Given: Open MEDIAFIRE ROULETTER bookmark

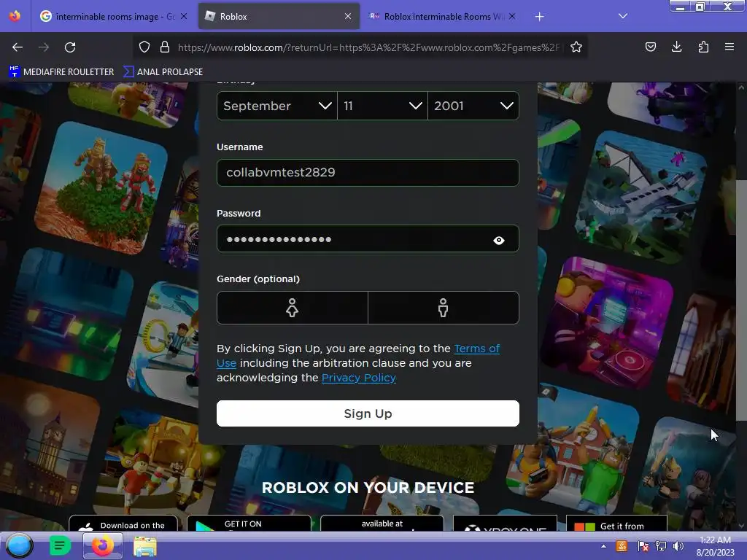Looking at the screenshot, I should pos(61,72).
